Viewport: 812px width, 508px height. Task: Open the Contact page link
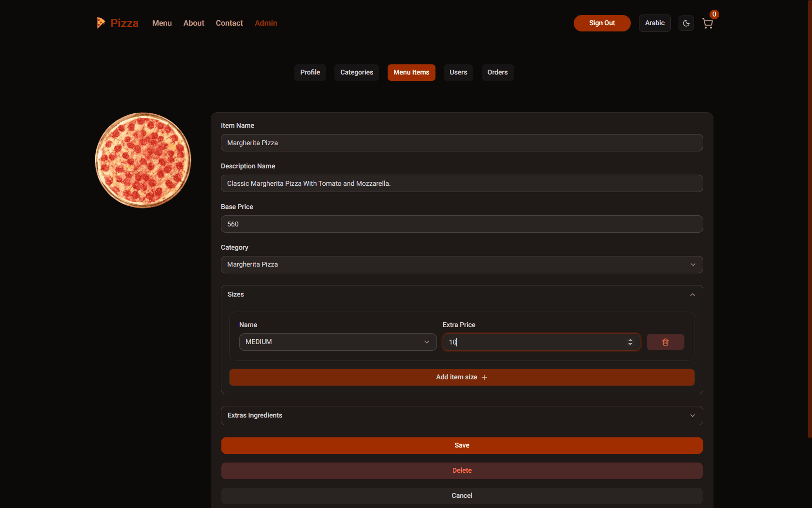[x=229, y=23]
